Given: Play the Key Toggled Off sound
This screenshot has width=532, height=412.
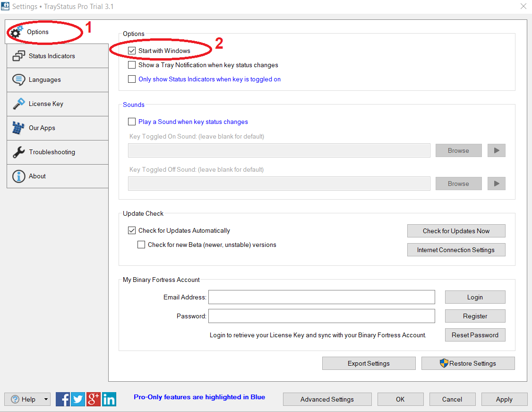Looking at the screenshot, I should point(497,184).
